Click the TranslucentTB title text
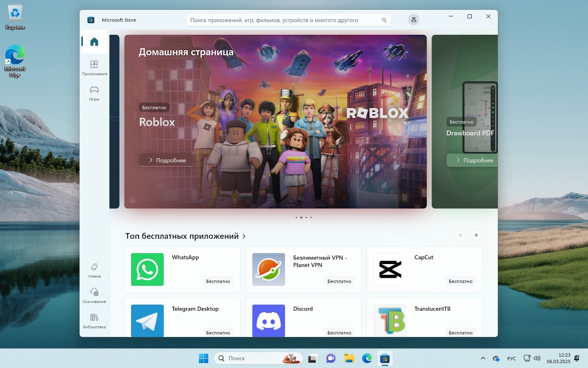This screenshot has height=368, width=588. coord(432,309)
